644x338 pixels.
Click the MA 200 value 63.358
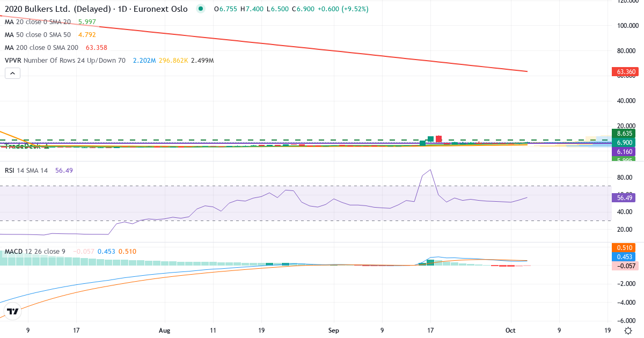click(x=96, y=48)
